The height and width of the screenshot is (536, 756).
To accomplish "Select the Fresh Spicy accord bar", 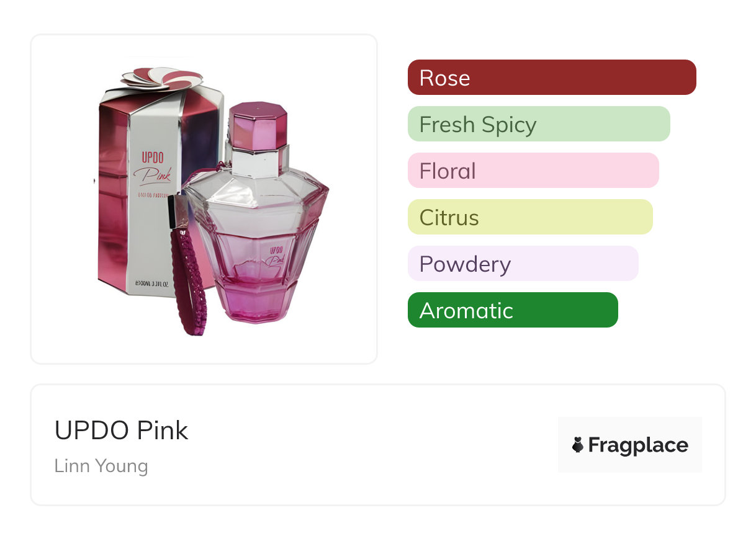I will (538, 124).
